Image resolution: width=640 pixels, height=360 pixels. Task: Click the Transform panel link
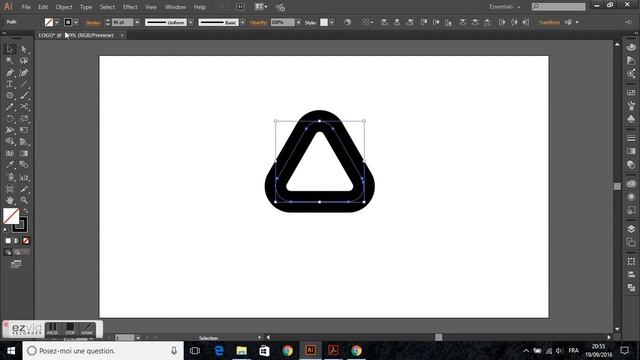pyautogui.click(x=549, y=22)
